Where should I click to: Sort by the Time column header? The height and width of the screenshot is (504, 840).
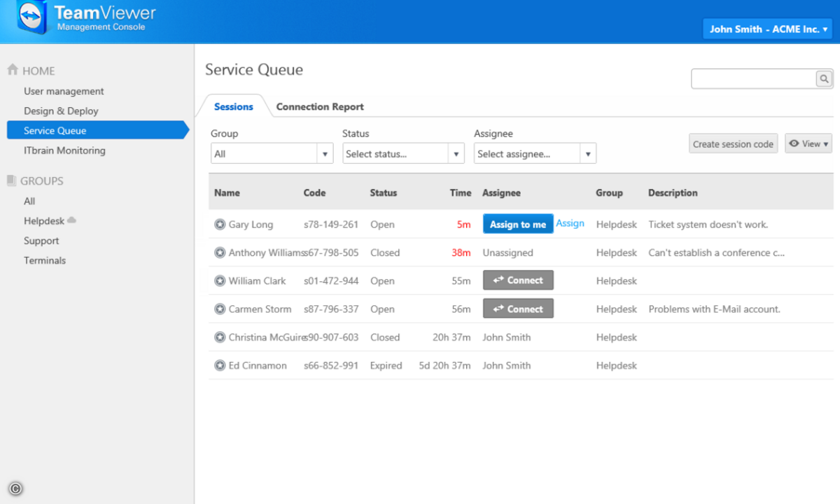(460, 192)
